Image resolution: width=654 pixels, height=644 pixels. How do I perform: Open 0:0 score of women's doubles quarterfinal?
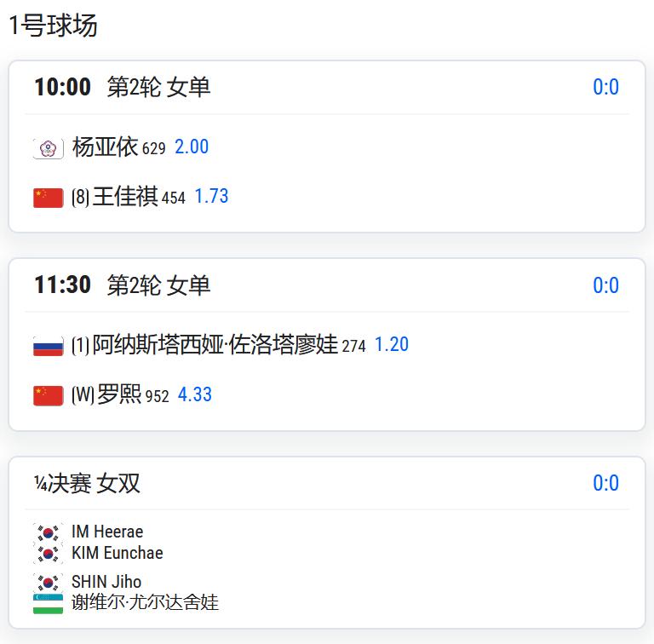tap(605, 483)
